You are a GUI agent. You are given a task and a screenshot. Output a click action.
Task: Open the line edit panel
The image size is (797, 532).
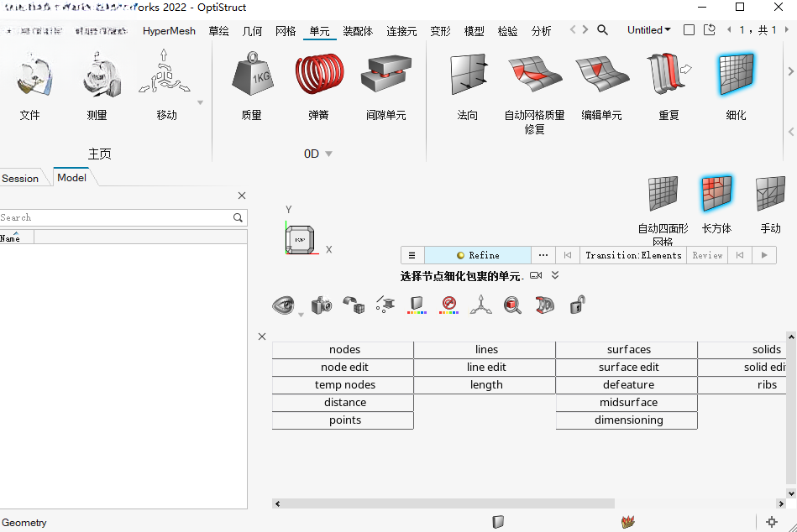(485, 367)
